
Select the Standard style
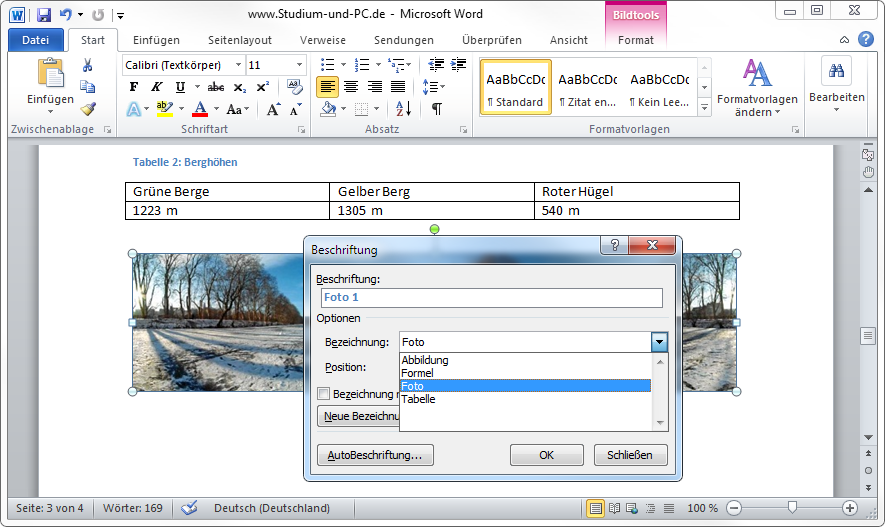pyautogui.click(x=515, y=87)
